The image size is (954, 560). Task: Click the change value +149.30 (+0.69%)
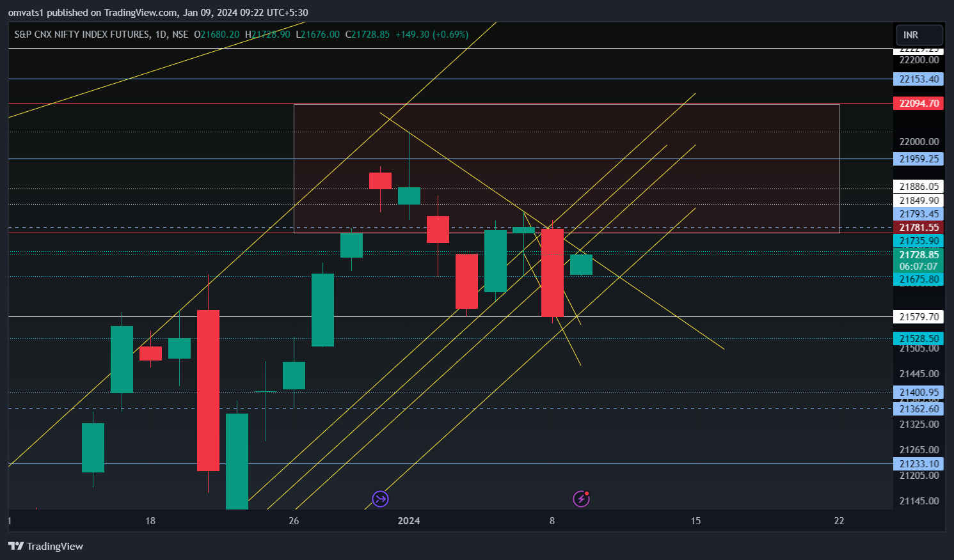[432, 35]
